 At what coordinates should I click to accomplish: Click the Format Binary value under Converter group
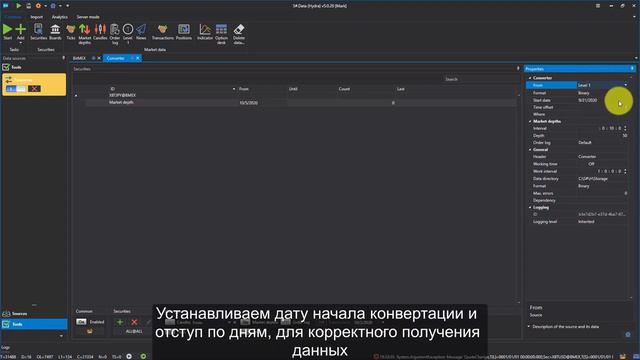[584, 93]
